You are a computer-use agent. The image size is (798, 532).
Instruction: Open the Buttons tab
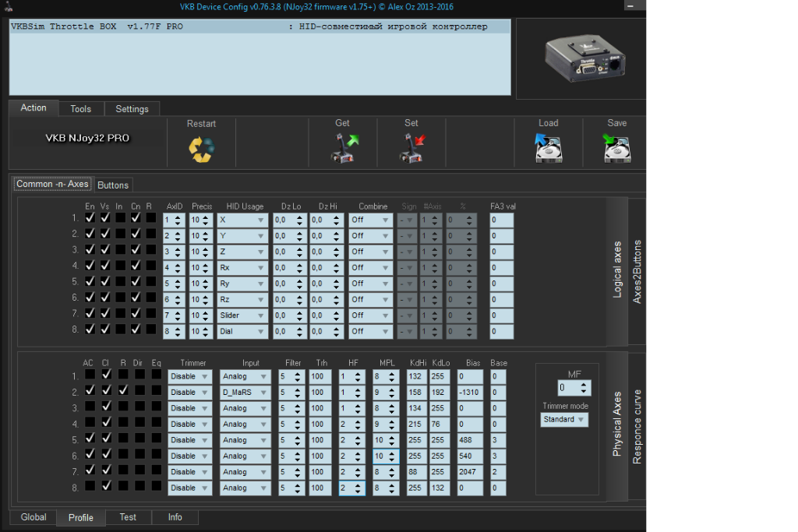point(113,185)
